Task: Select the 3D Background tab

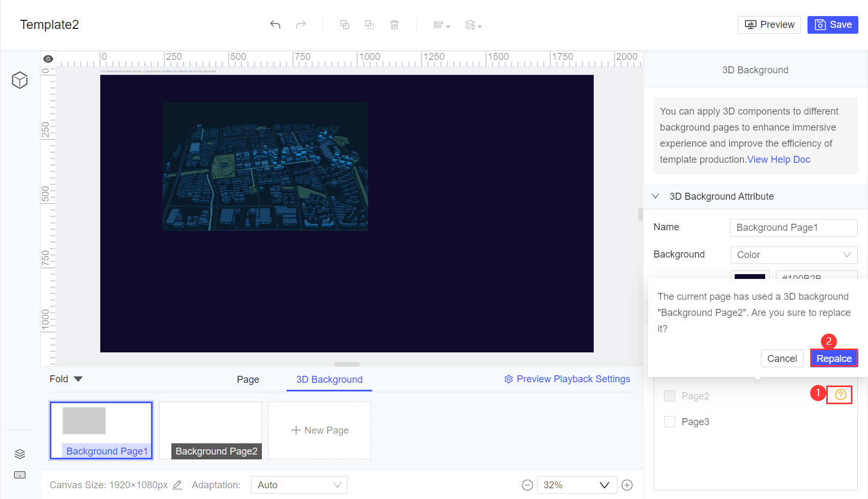Action: point(329,379)
